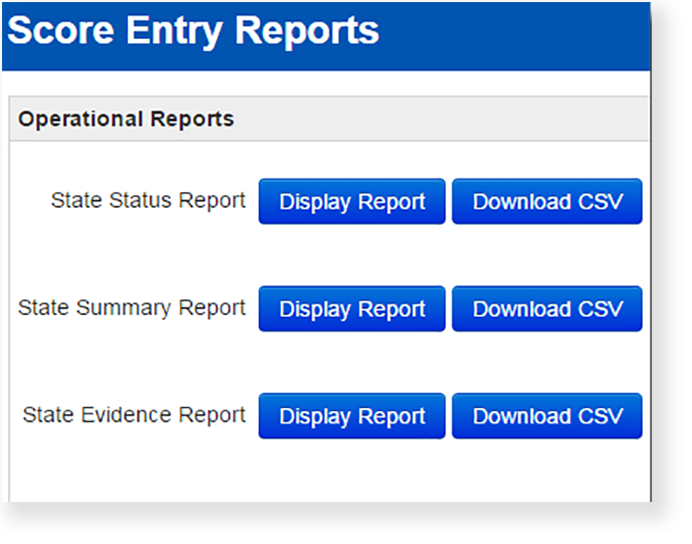Open the top Display Report button

(352, 202)
